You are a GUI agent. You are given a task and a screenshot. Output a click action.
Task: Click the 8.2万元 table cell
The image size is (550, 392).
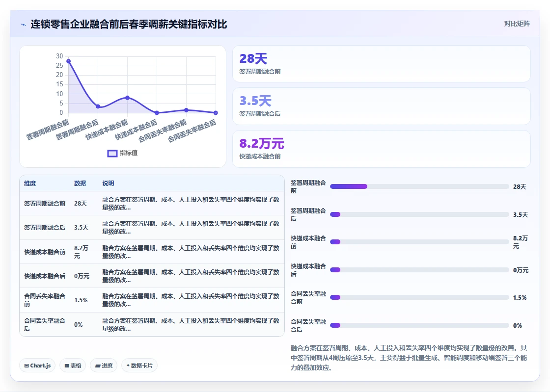pyautogui.click(x=81, y=252)
